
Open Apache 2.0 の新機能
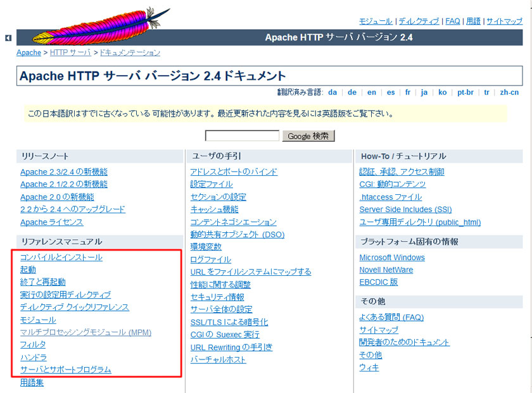point(58,197)
